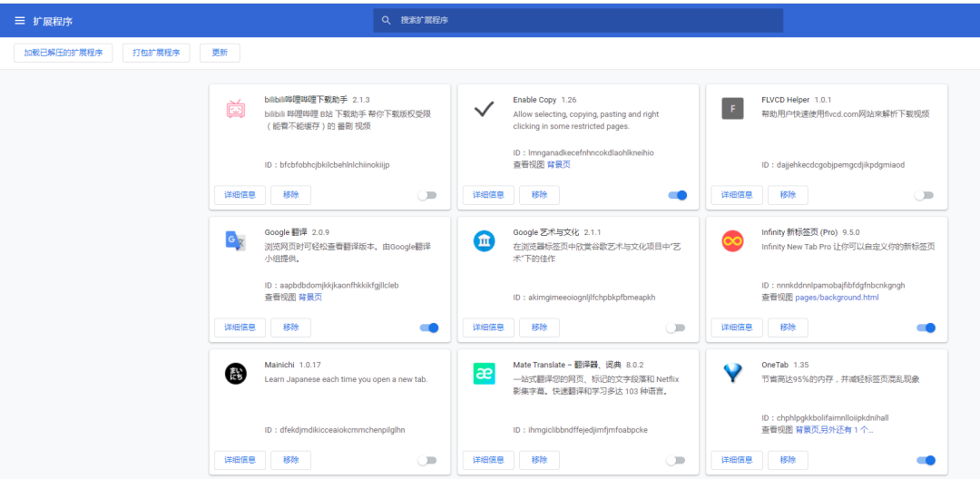Click the 更新 button
Viewport: 980px width, 479px height.
(220, 54)
